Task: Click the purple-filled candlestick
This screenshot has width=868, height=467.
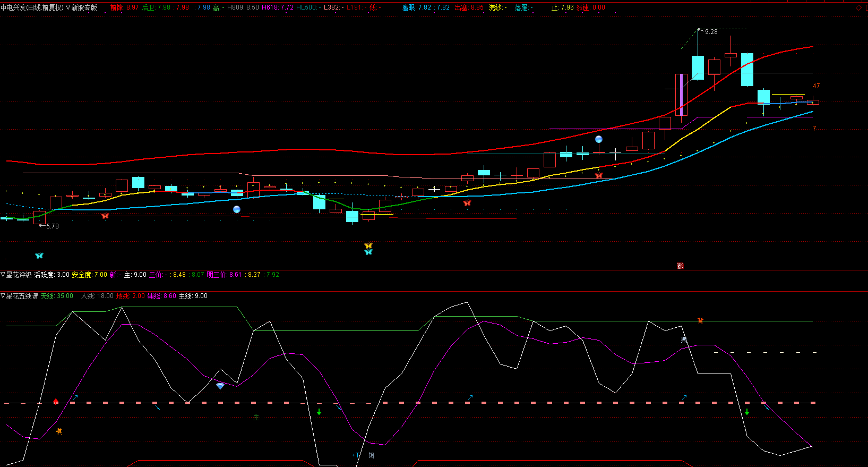Action: point(681,95)
